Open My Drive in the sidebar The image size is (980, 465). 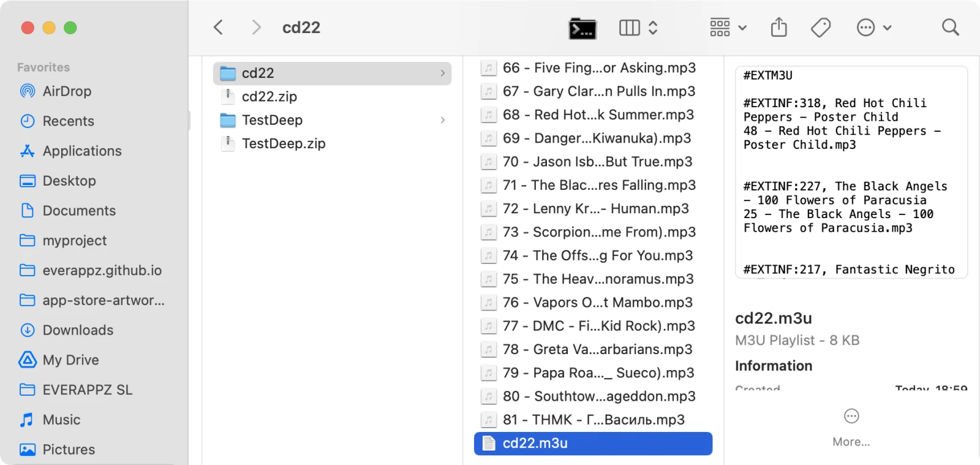point(70,360)
